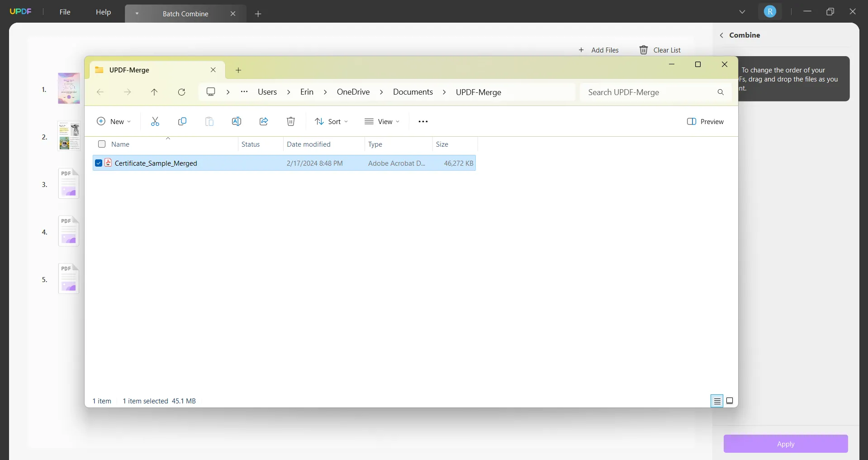The height and width of the screenshot is (460, 868).
Task: Open the New dropdown in Explorer
Action: pyautogui.click(x=114, y=121)
